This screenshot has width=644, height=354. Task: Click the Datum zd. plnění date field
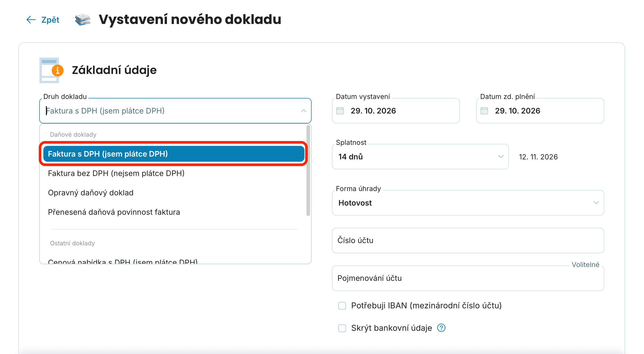(x=540, y=111)
